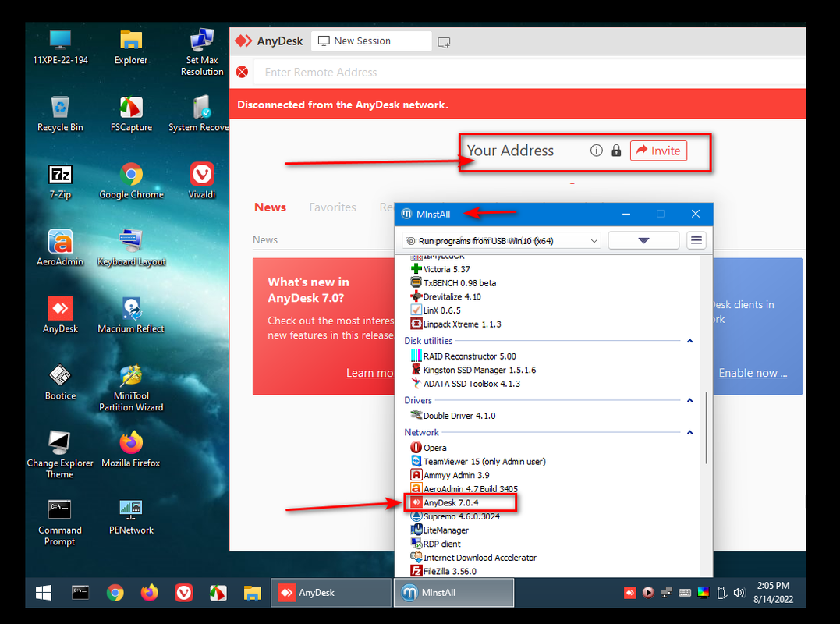840x624 pixels.
Task: Select RAID Reconstructor 5.00
Action: click(x=463, y=356)
